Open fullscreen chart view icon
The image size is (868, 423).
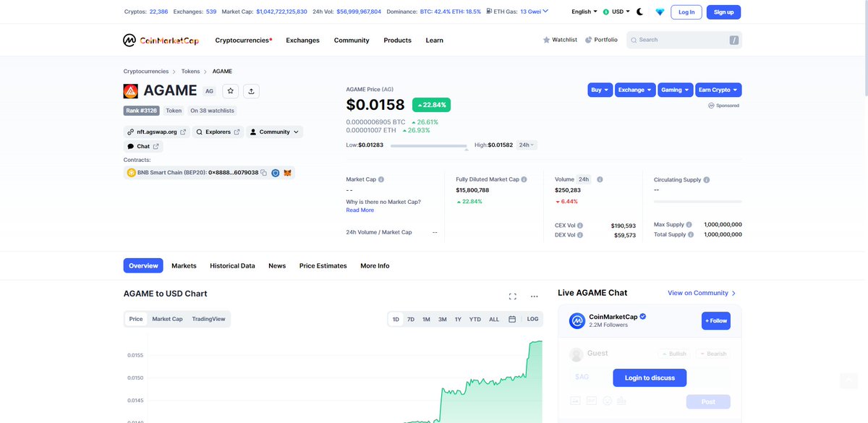click(x=513, y=296)
